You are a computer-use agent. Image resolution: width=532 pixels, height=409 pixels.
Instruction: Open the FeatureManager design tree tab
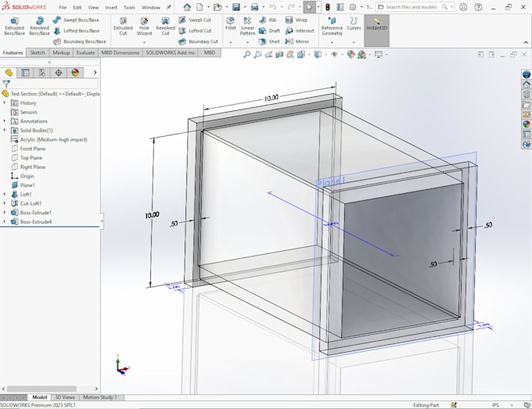click(x=9, y=73)
